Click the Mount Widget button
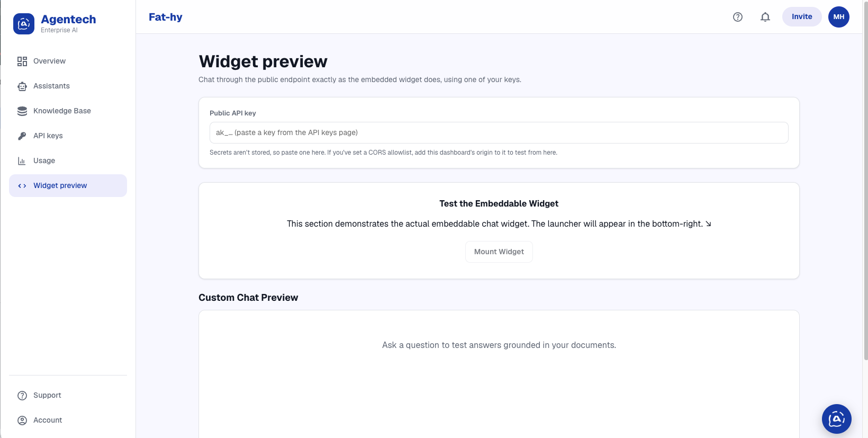Viewport: 868px width, 438px height. tap(499, 252)
